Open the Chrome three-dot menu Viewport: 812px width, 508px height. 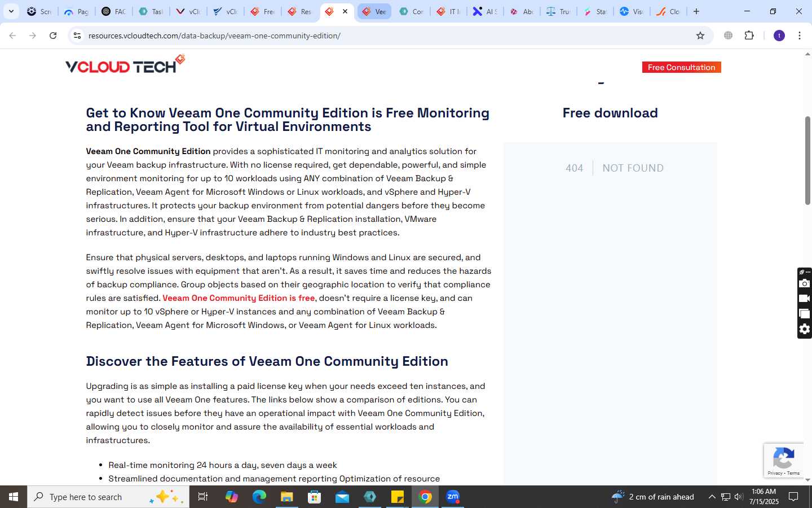point(800,36)
